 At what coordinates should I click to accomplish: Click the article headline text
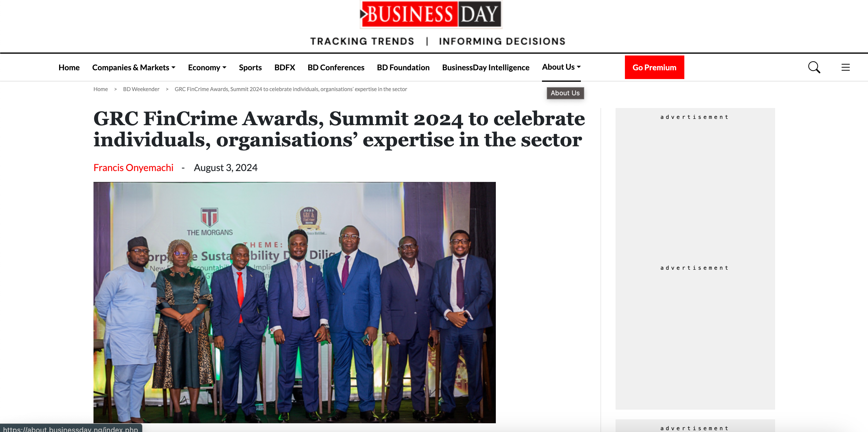pyautogui.click(x=339, y=129)
